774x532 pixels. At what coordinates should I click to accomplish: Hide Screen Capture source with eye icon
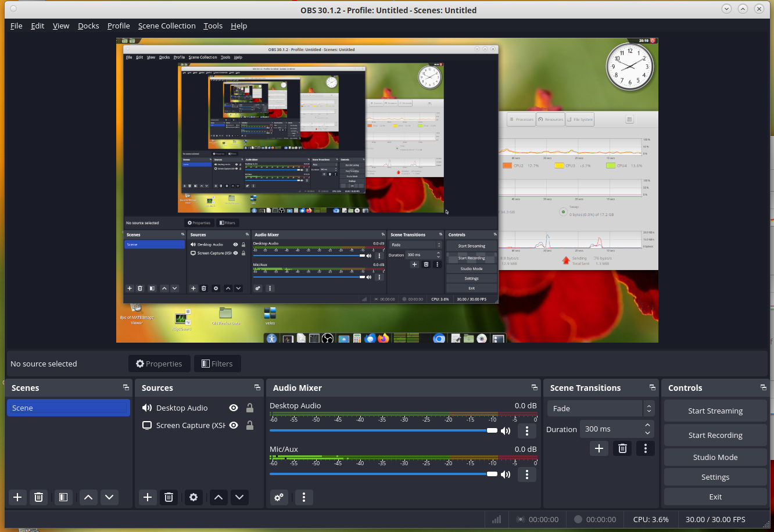tap(234, 425)
